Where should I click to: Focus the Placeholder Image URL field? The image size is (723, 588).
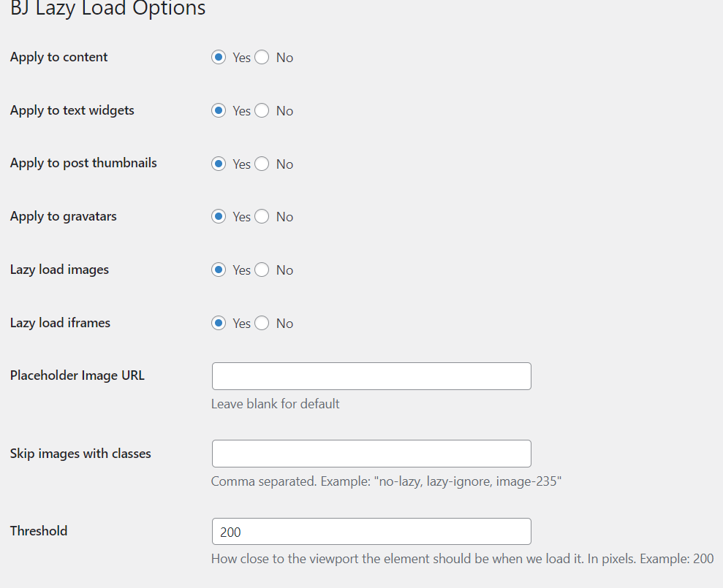[x=371, y=376]
